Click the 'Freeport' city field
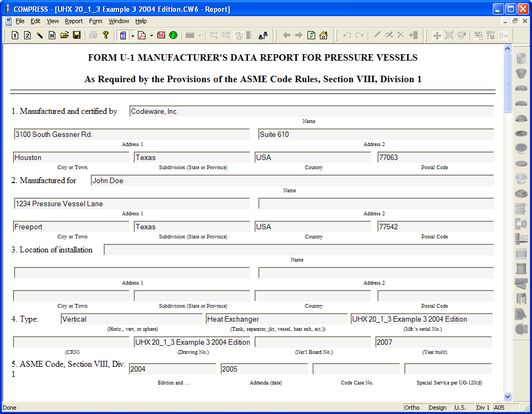The width and height of the screenshot is (532, 414). coord(71,227)
